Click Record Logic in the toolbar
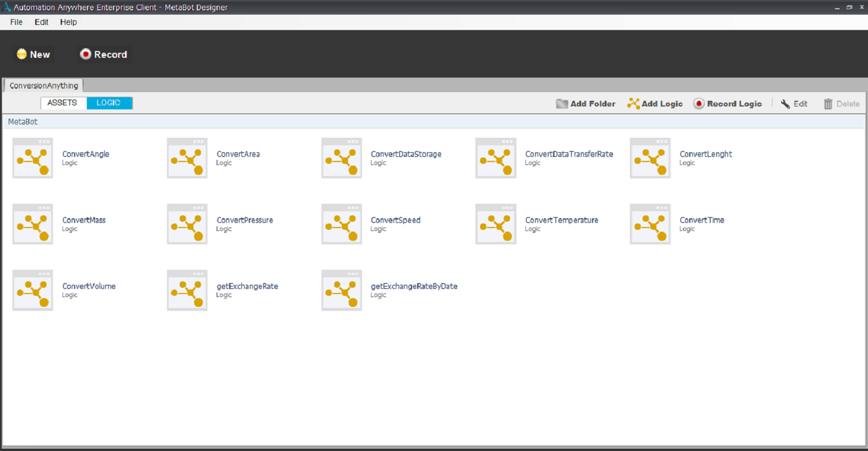The height and width of the screenshot is (451, 868). point(728,104)
